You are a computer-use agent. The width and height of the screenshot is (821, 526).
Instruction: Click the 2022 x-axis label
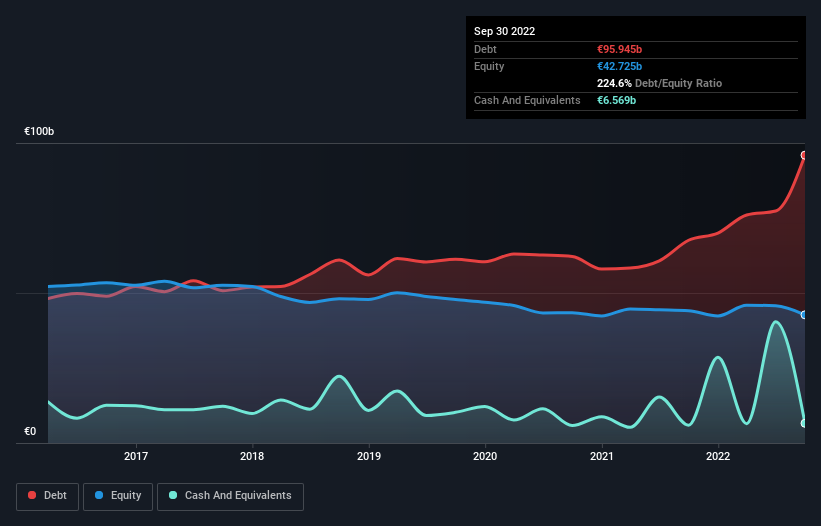click(x=718, y=456)
